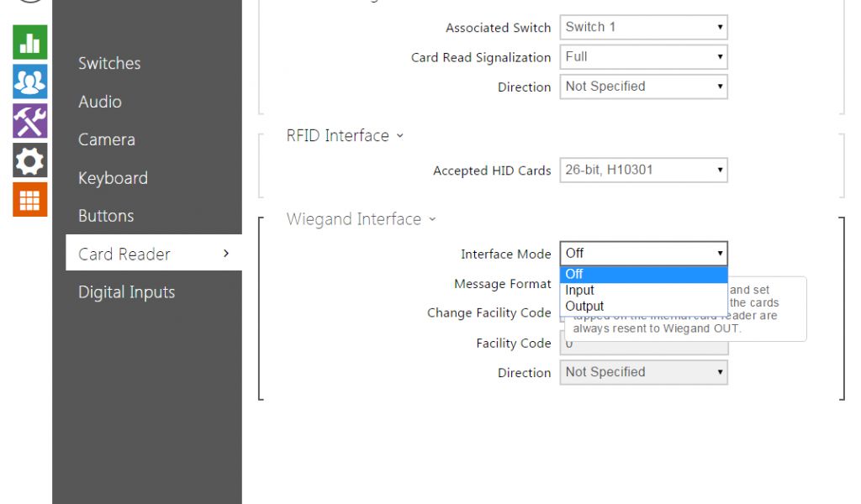This screenshot has height=504, width=861.
Task: Open the Accepted HID Cards dropdown
Action: (x=643, y=170)
